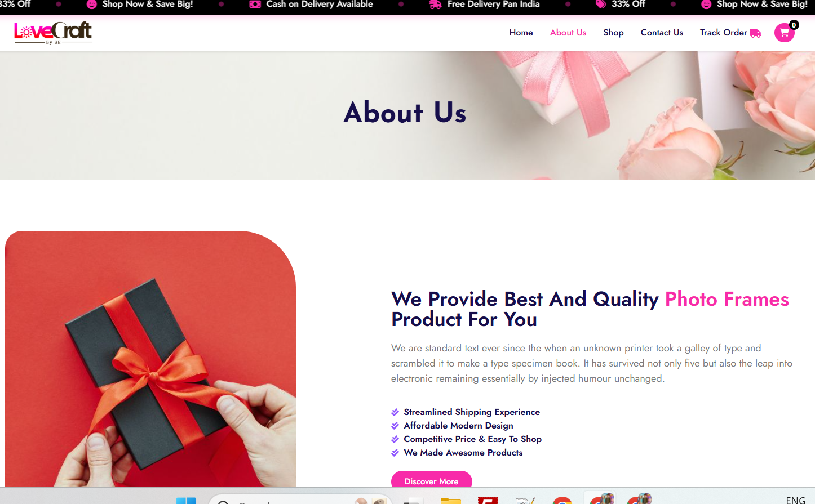Click the gift box image

coord(150,359)
